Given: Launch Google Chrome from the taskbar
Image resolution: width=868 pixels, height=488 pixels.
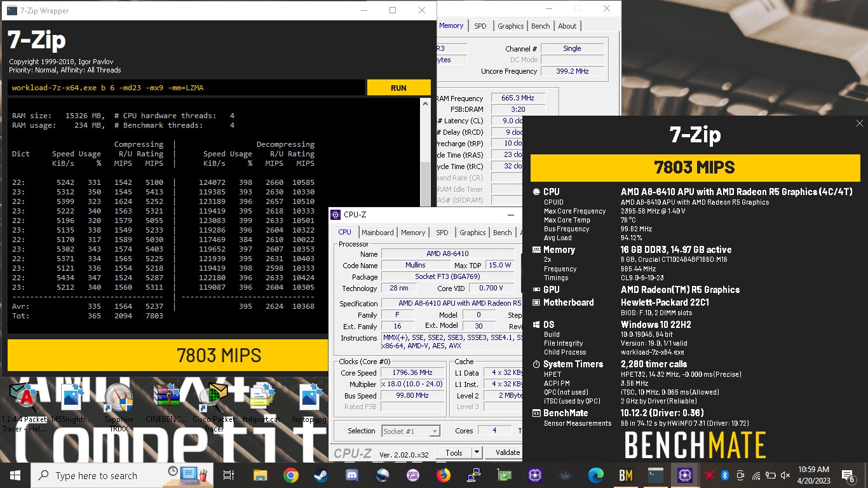Looking at the screenshot, I should tap(291, 475).
